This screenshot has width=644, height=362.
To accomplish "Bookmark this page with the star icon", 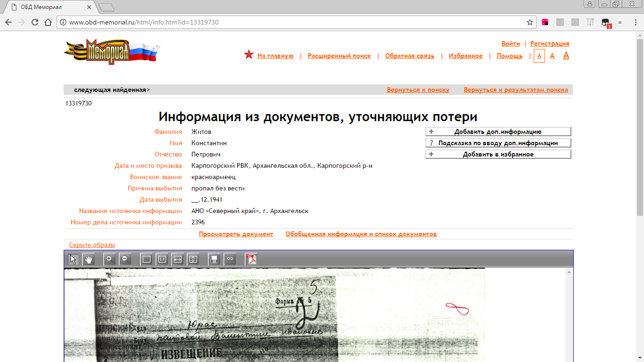I will point(530,22).
